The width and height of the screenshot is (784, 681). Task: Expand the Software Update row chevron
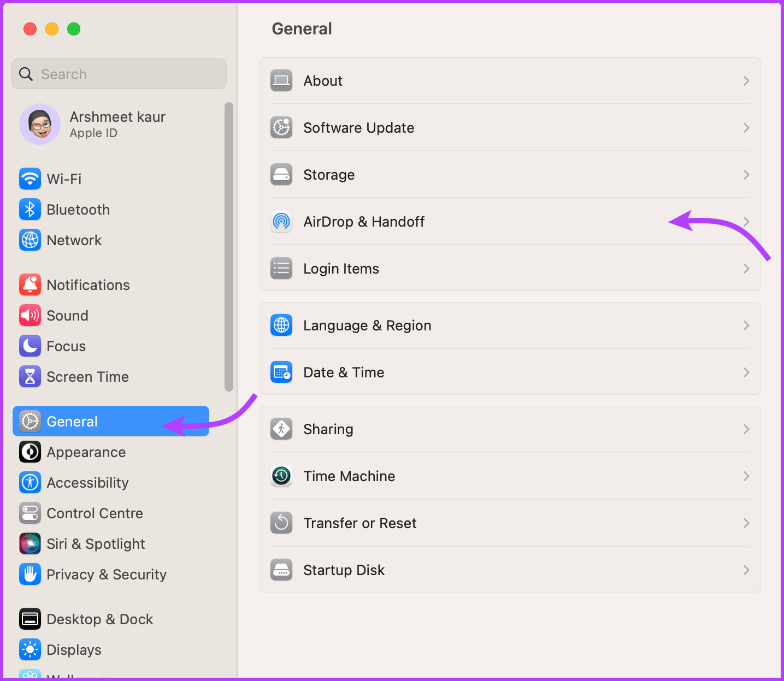[x=746, y=128]
